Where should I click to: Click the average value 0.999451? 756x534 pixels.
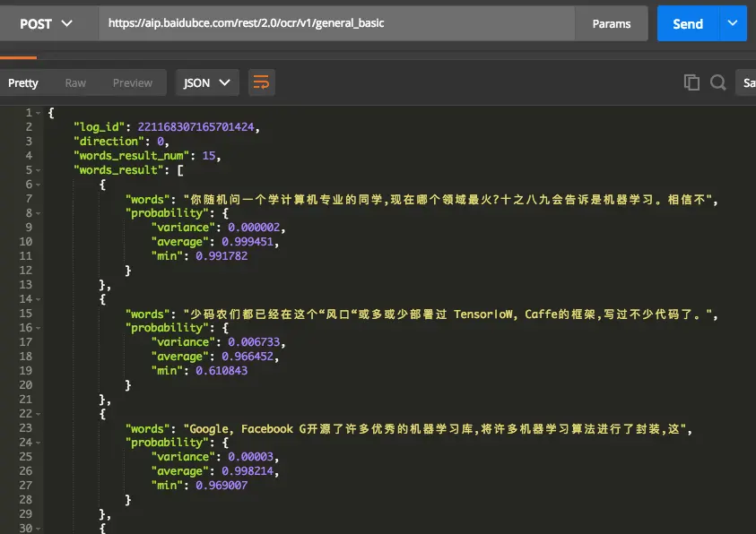point(248,242)
